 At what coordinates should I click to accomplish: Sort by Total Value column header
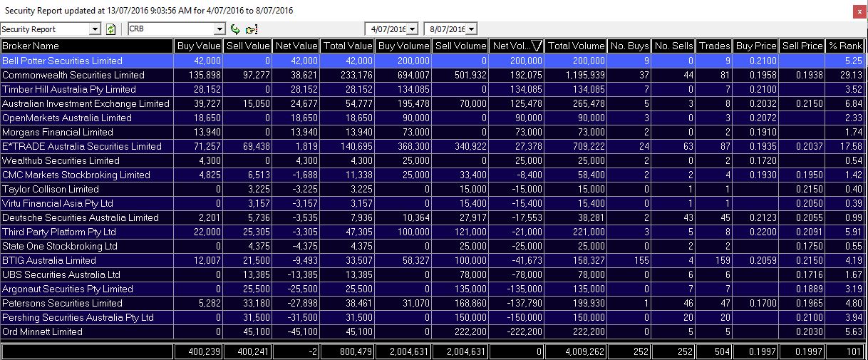tap(348, 46)
